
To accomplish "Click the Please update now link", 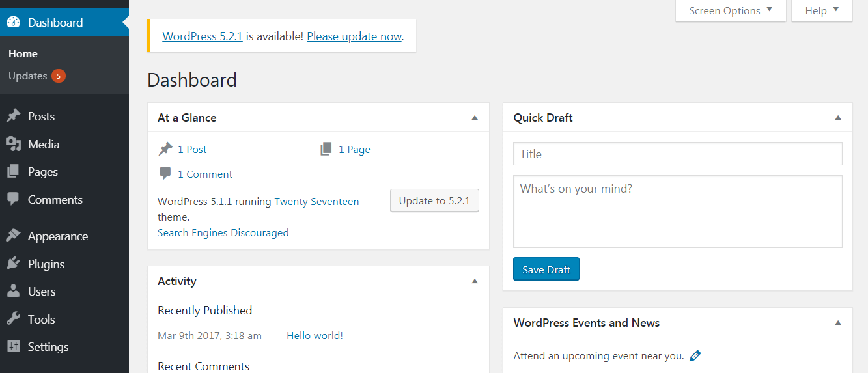I will (x=354, y=36).
